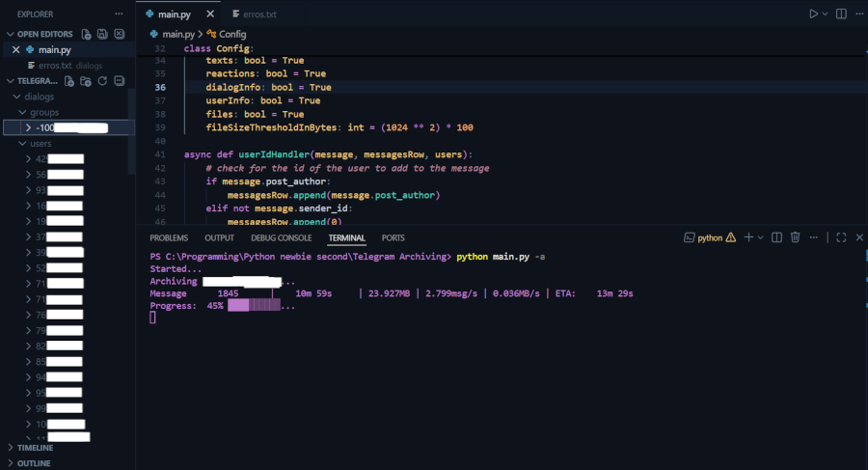Close the main.py editor tab

pyautogui.click(x=210, y=14)
